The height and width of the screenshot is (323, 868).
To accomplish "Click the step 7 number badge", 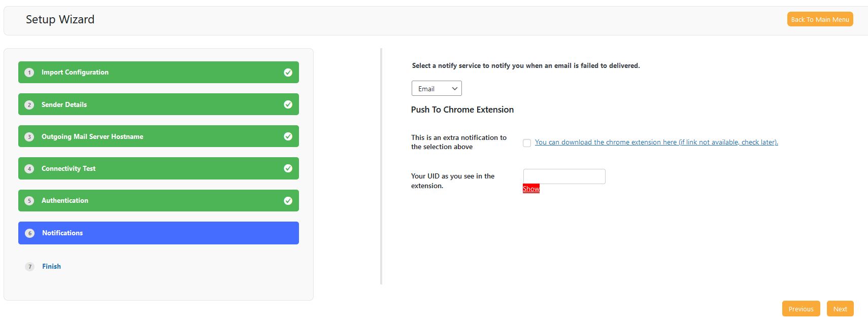I will pos(30,267).
